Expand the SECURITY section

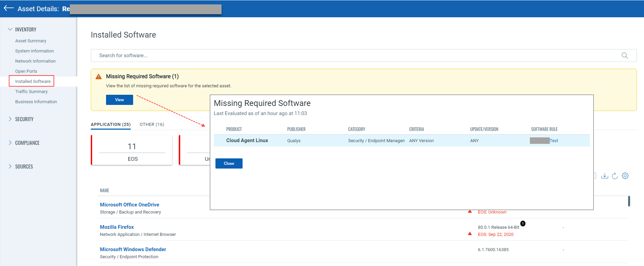coord(10,119)
